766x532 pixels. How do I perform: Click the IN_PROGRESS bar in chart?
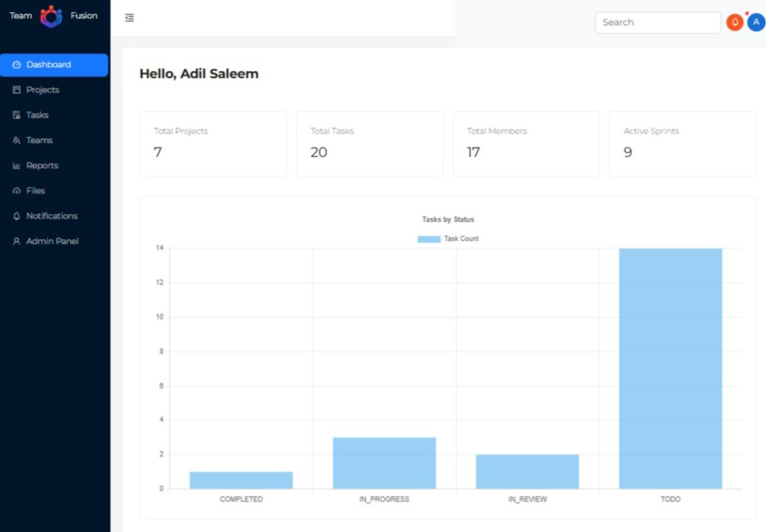384,463
